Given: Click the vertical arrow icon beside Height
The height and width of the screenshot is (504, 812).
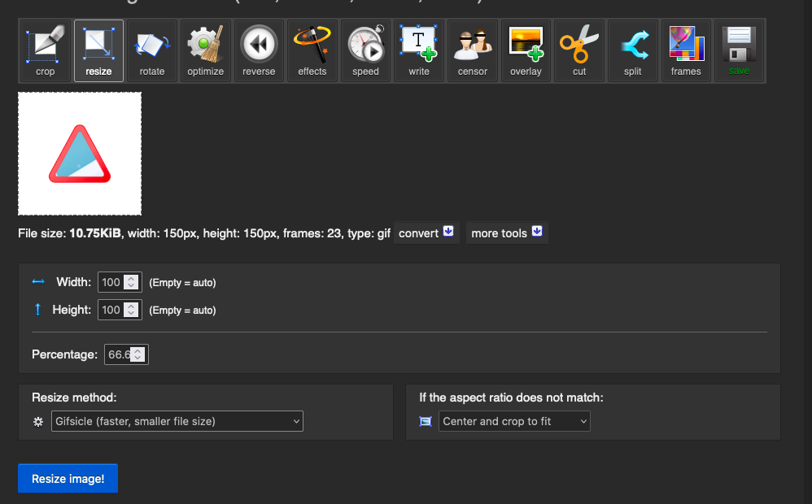Looking at the screenshot, I should coord(37,310).
